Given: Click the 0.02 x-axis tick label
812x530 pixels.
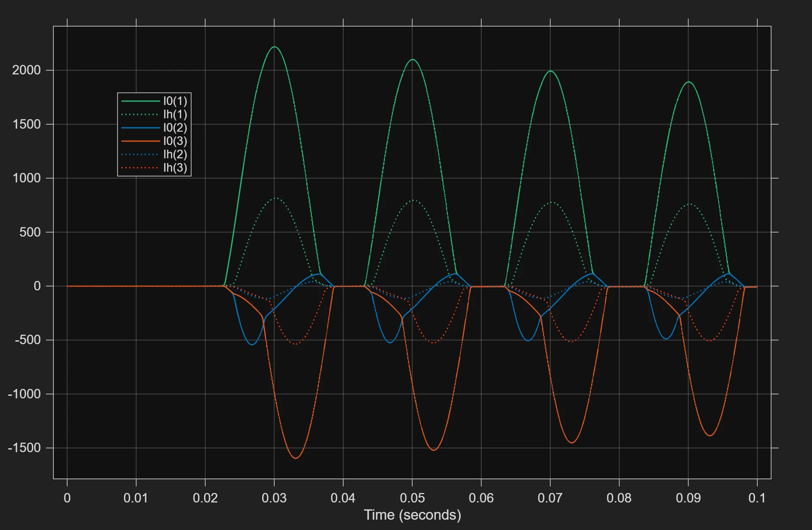Looking at the screenshot, I should (205, 498).
